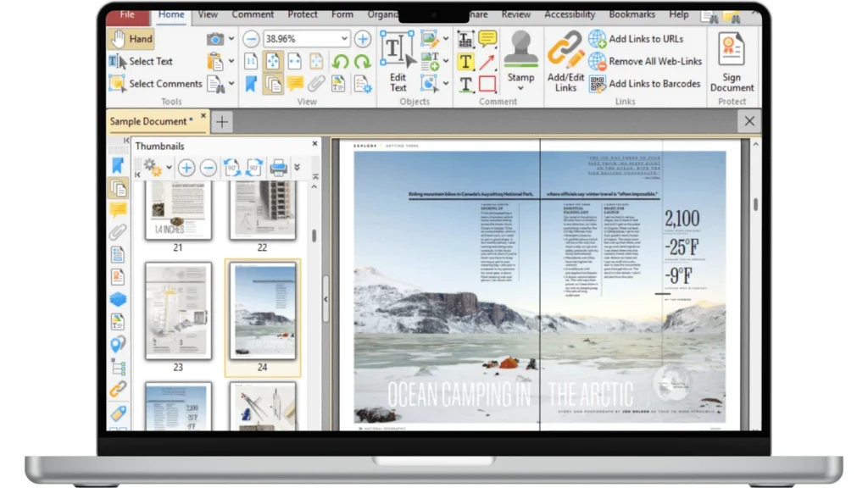
Task: Expand the Stamp dropdown menu
Action: [520, 89]
